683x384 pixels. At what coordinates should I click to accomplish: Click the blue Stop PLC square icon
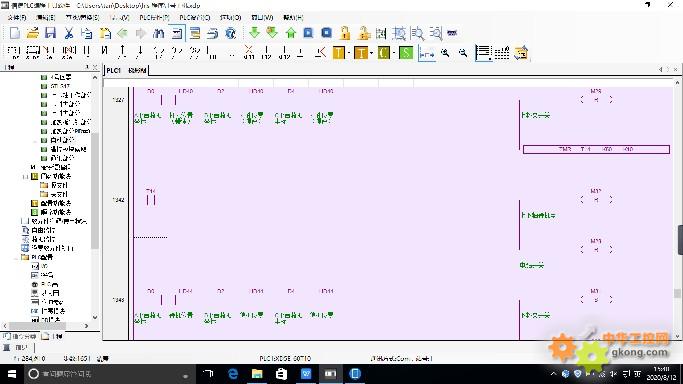pos(326,33)
